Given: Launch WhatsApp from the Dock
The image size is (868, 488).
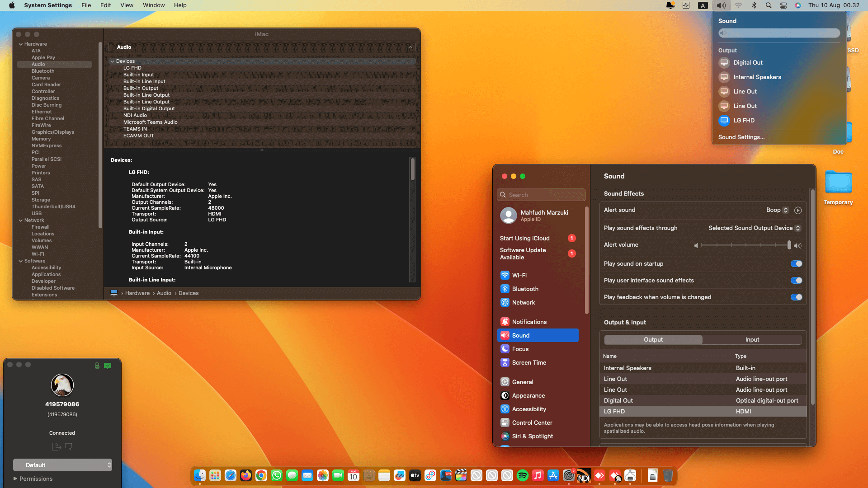Looking at the screenshot, I should pyautogui.click(x=277, y=475).
